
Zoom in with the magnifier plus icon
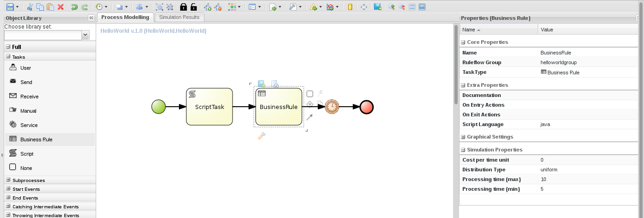[x=392, y=7]
